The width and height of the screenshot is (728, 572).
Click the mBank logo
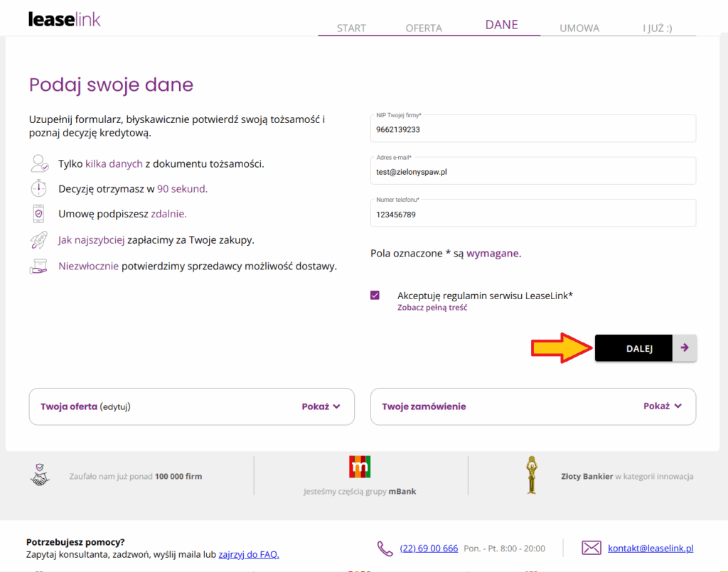360,467
